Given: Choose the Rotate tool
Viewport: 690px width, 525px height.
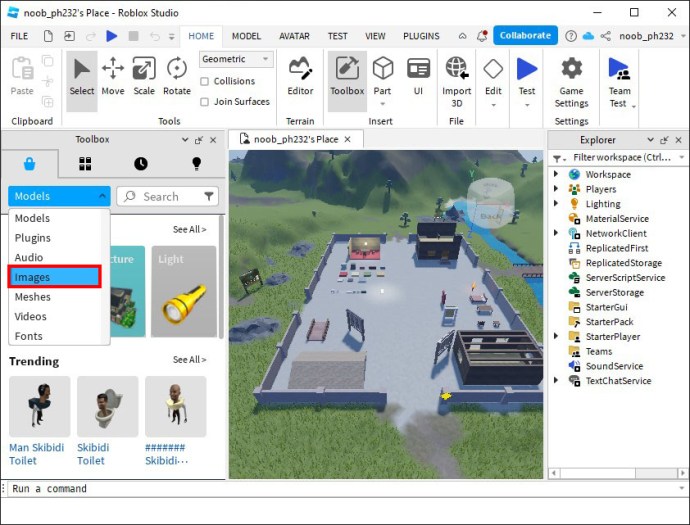Looking at the screenshot, I should tap(177, 76).
